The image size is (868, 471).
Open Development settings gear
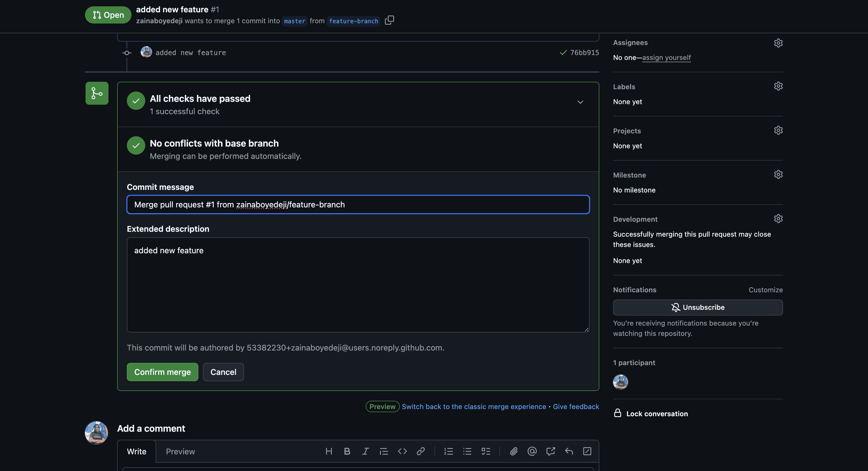point(778,219)
